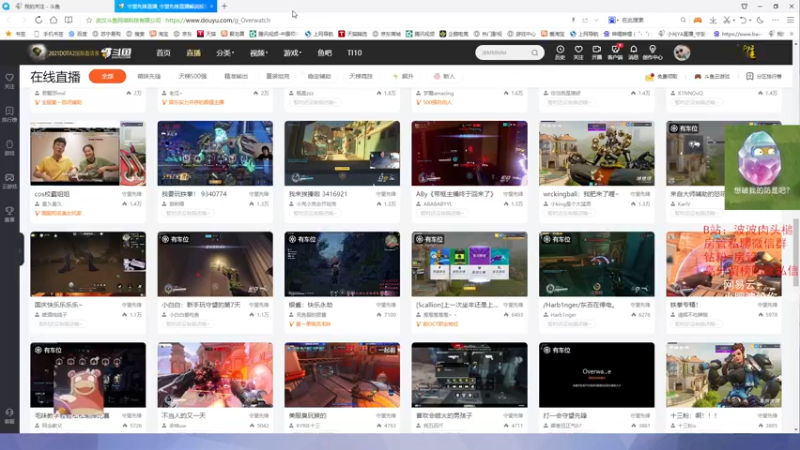Viewport: 800px width, 450px height.
Task: Reload the page with the browser refresh icon
Action: pos(39,20)
